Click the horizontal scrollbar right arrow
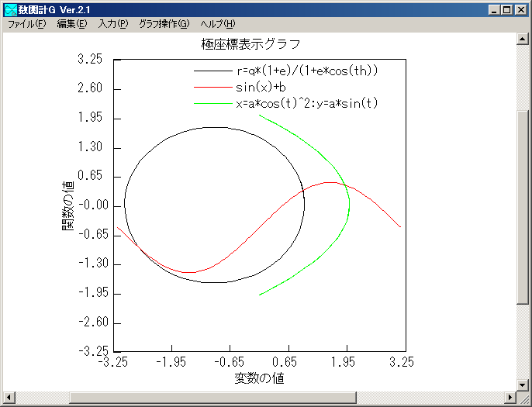 point(510,398)
